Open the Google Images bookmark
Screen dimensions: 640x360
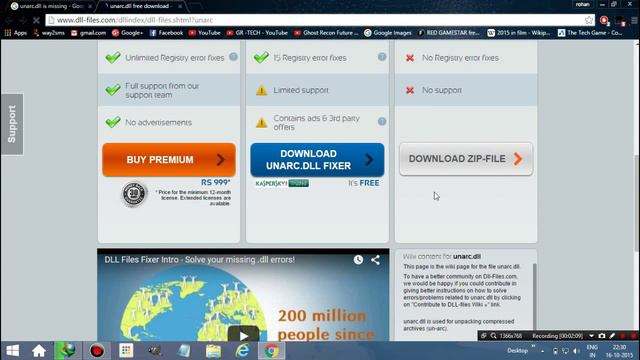point(388,33)
